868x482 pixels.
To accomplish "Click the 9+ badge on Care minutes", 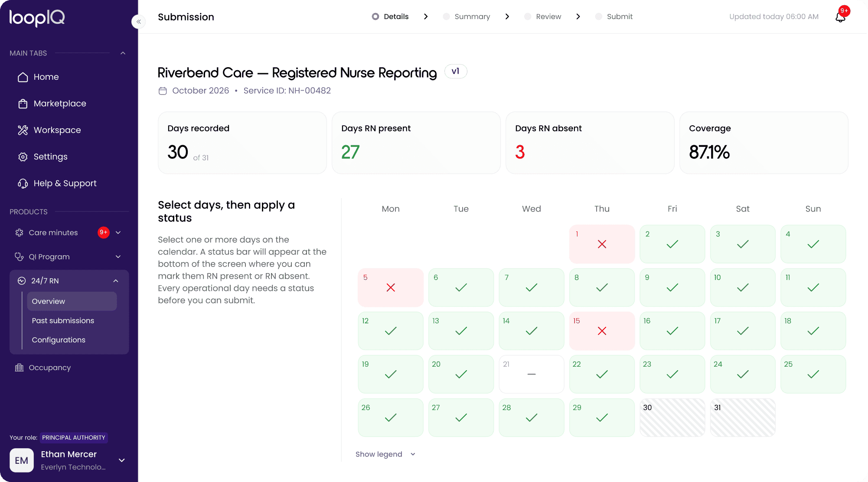I will tap(104, 232).
